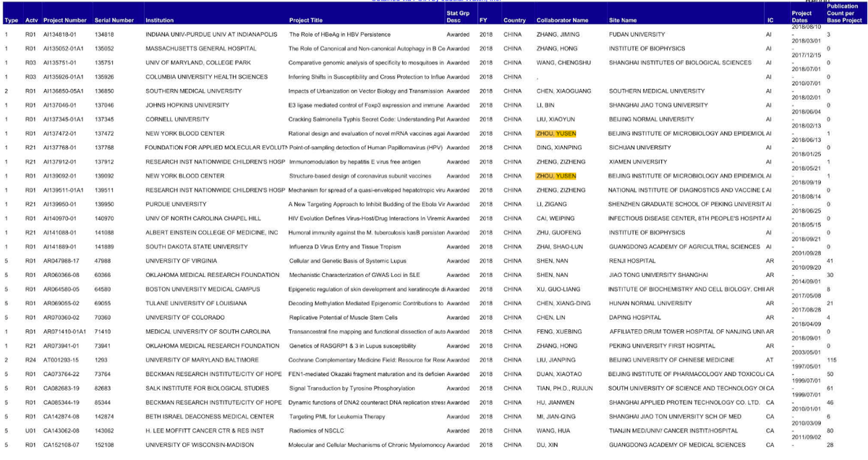
Task: Click the FUDAN UNIVERSITY site name
Action: pyautogui.click(x=637, y=35)
